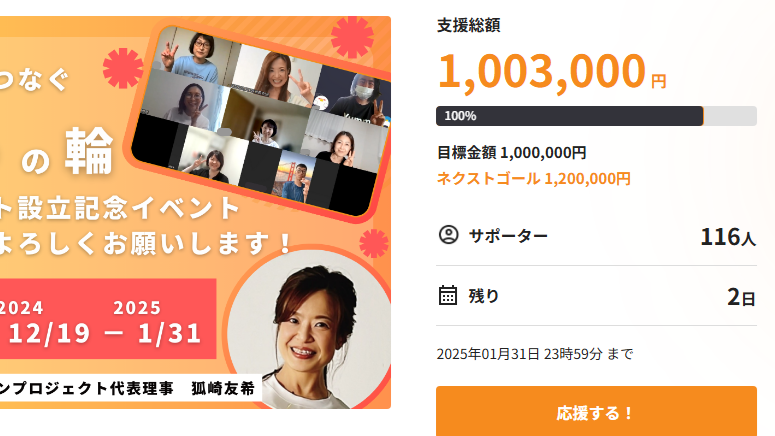Click the 100% funding progress bar
This screenshot has width=775, height=436.
(596, 116)
